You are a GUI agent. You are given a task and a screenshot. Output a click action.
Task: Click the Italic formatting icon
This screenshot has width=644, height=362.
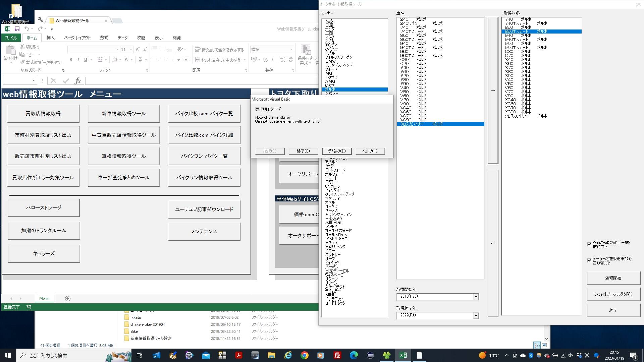click(78, 60)
